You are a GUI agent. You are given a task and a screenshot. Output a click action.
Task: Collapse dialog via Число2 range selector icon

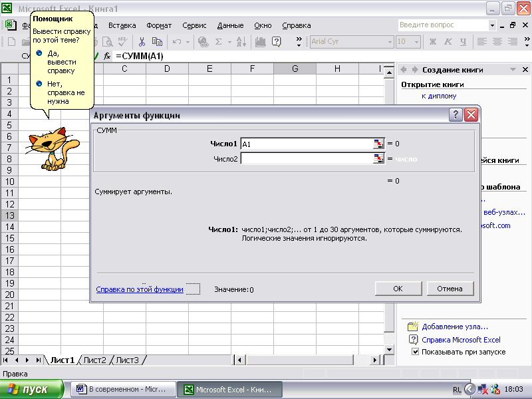378,158
